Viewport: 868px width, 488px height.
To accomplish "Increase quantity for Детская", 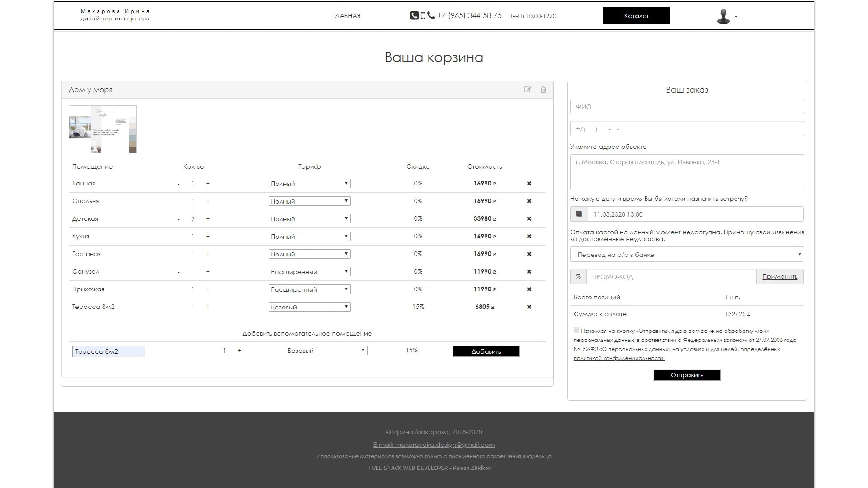I will pos(208,219).
